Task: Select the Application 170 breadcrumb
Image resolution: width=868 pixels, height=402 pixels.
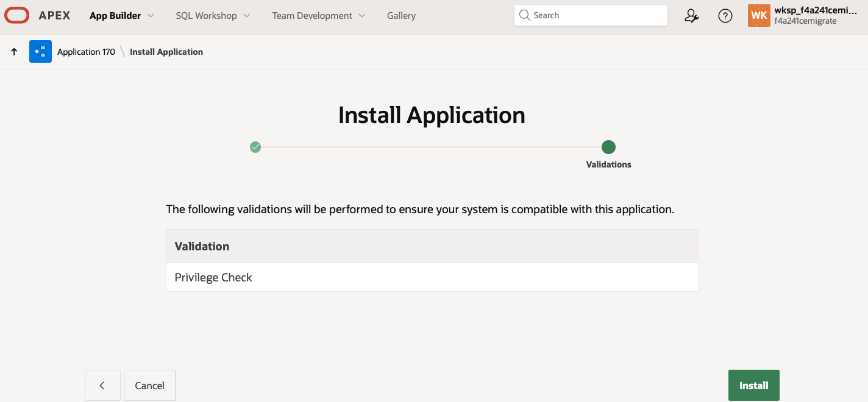Action: 86,51
